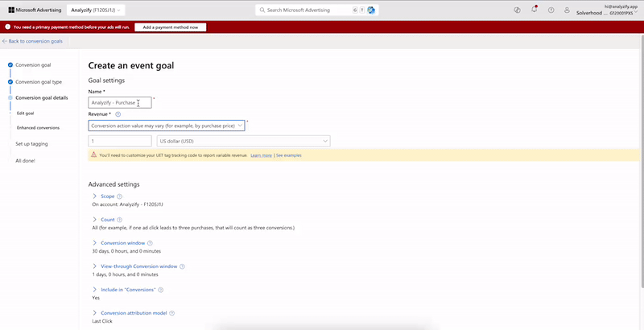The width and height of the screenshot is (644, 330).
Task: Click the warning icon in red banner
Action: pyautogui.click(x=7, y=27)
